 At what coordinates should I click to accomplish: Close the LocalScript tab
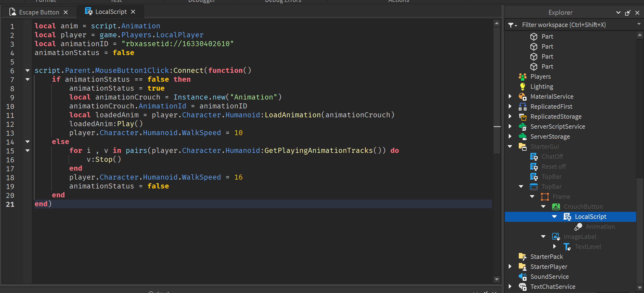(x=133, y=12)
